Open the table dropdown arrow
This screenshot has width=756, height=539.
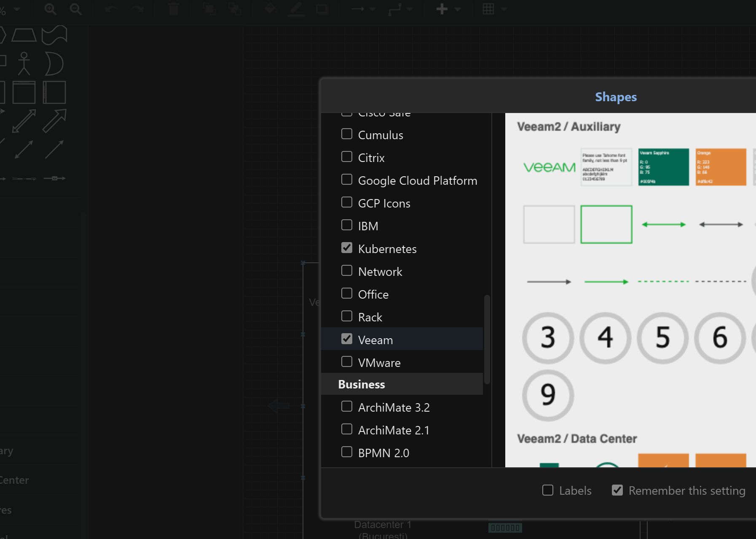(504, 9)
